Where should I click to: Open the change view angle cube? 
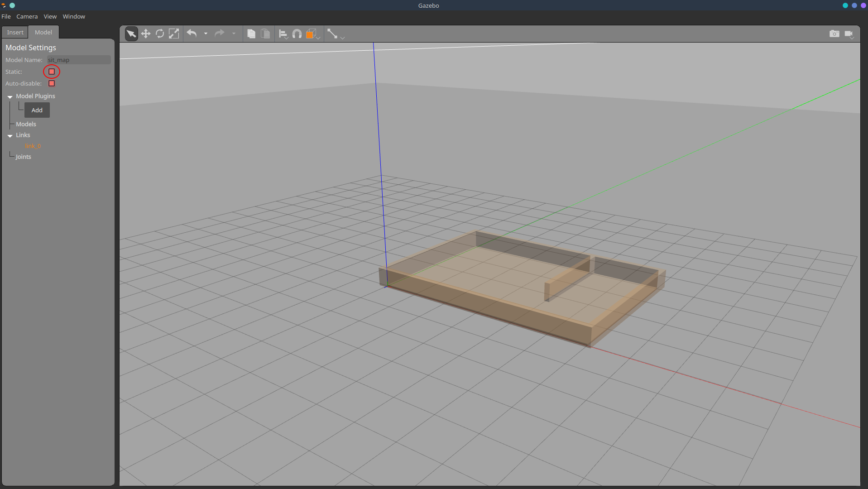(x=312, y=34)
